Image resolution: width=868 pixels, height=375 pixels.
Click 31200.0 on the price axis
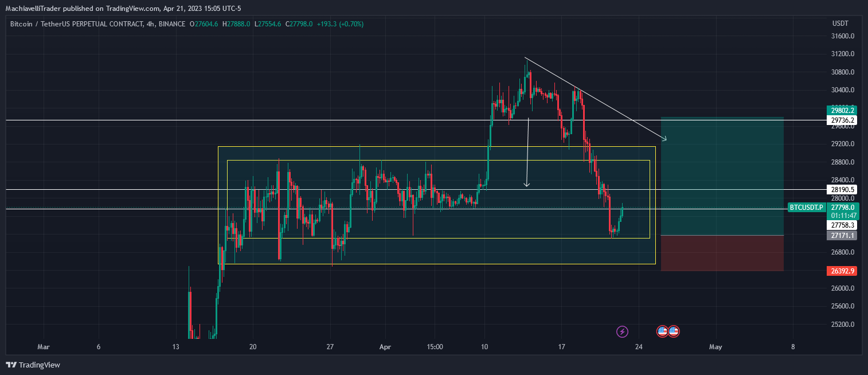coord(843,54)
